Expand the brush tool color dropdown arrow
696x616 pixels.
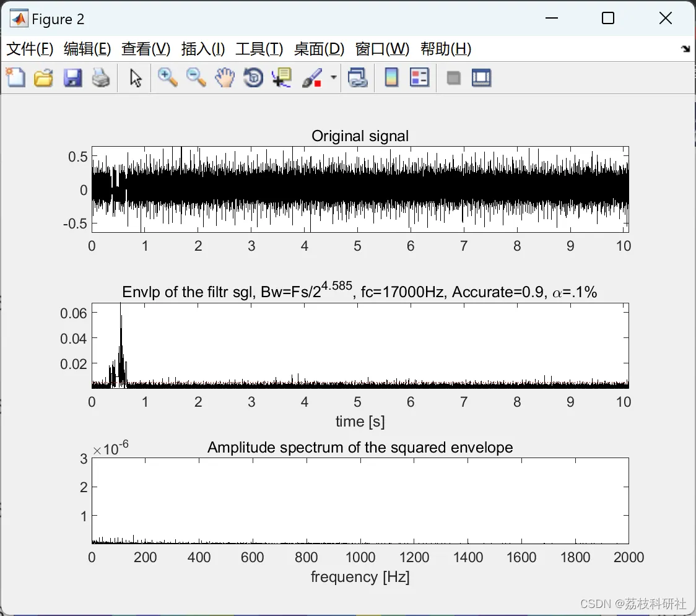[x=334, y=78]
